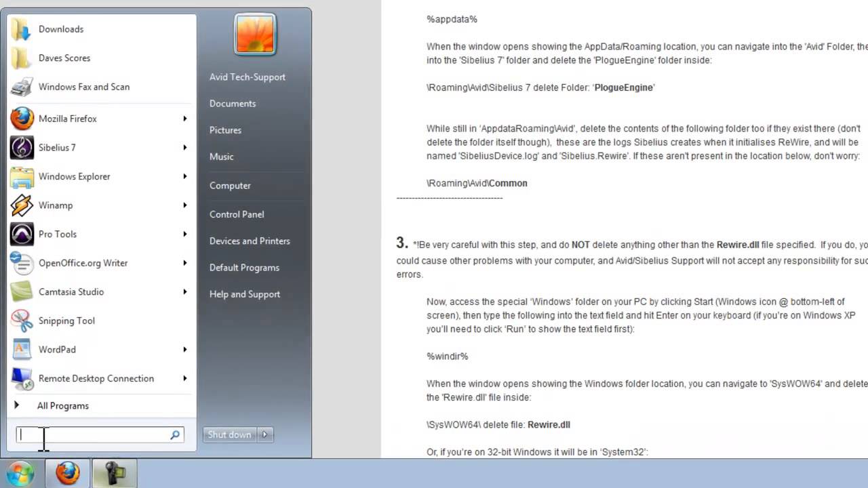Launch the Winamp icon
Viewport: 868px width, 488px height.
22,205
